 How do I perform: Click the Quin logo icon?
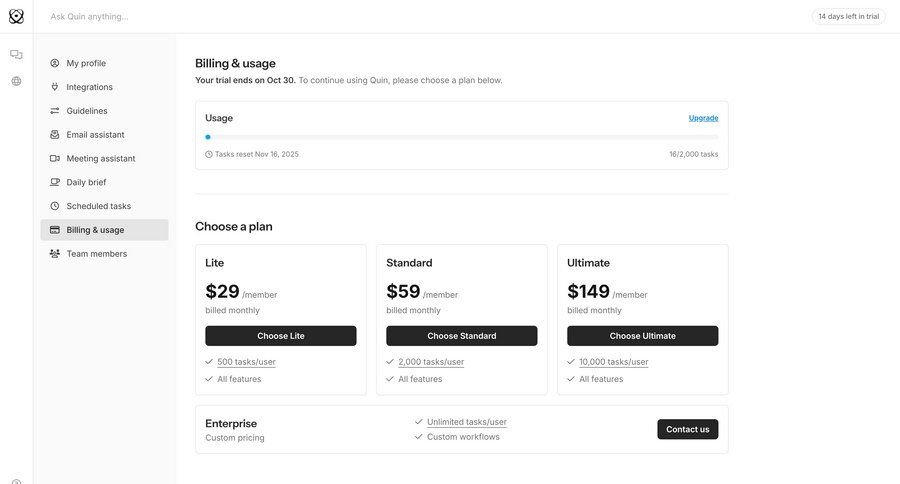coord(16,16)
